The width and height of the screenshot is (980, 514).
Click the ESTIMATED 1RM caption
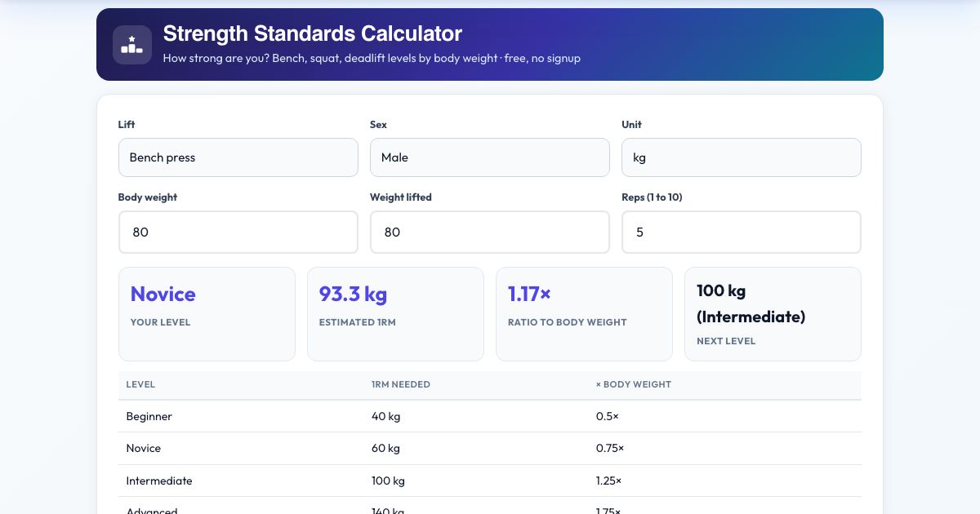click(357, 322)
